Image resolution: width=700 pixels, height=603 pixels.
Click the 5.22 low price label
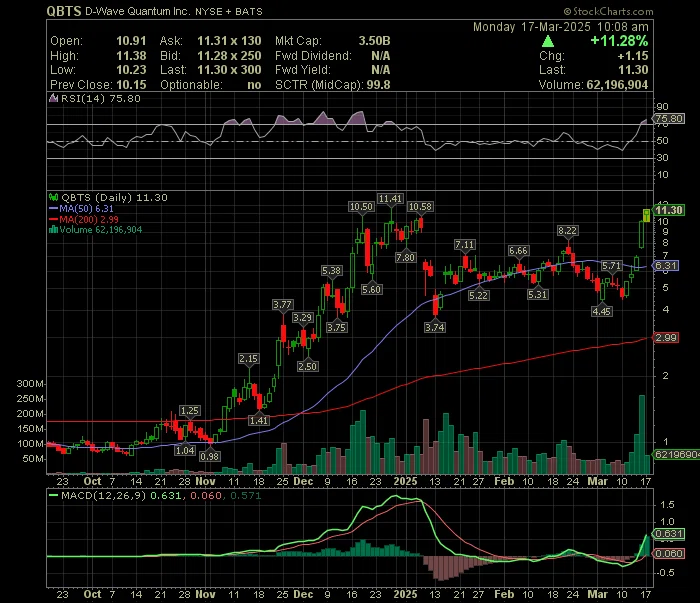point(479,295)
